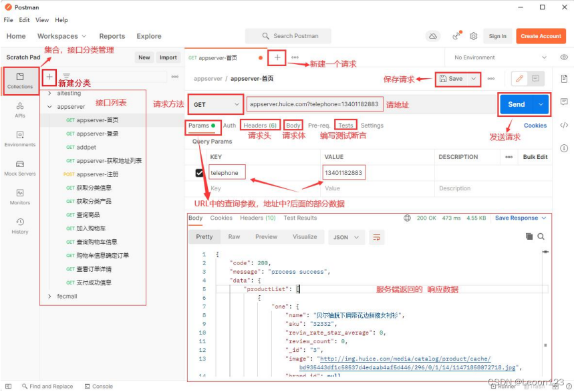Click the Create Account button

541,36
